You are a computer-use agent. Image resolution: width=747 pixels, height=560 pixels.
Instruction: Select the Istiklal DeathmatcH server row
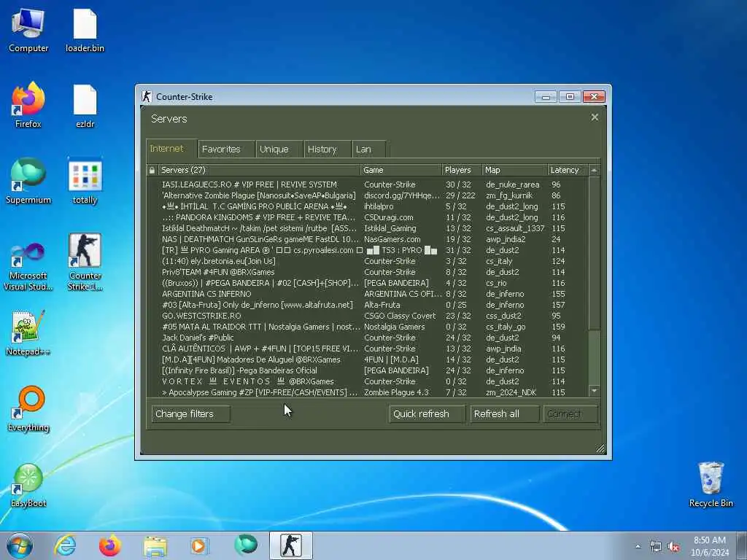point(368,228)
